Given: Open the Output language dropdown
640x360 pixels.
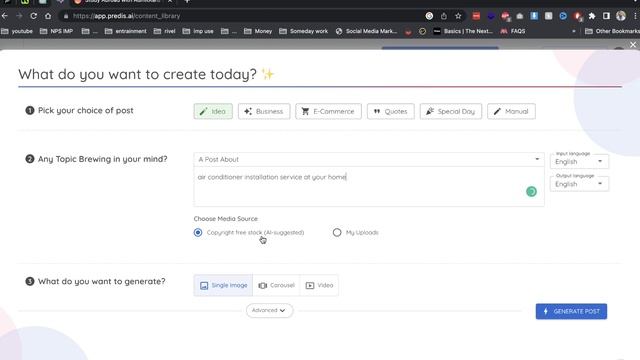Looking at the screenshot, I should 579,184.
